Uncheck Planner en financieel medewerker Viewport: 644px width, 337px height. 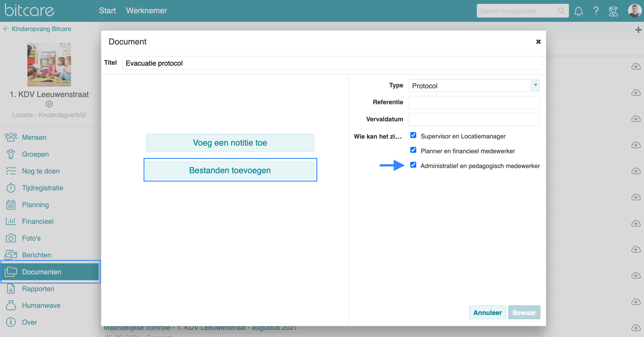pyautogui.click(x=413, y=150)
